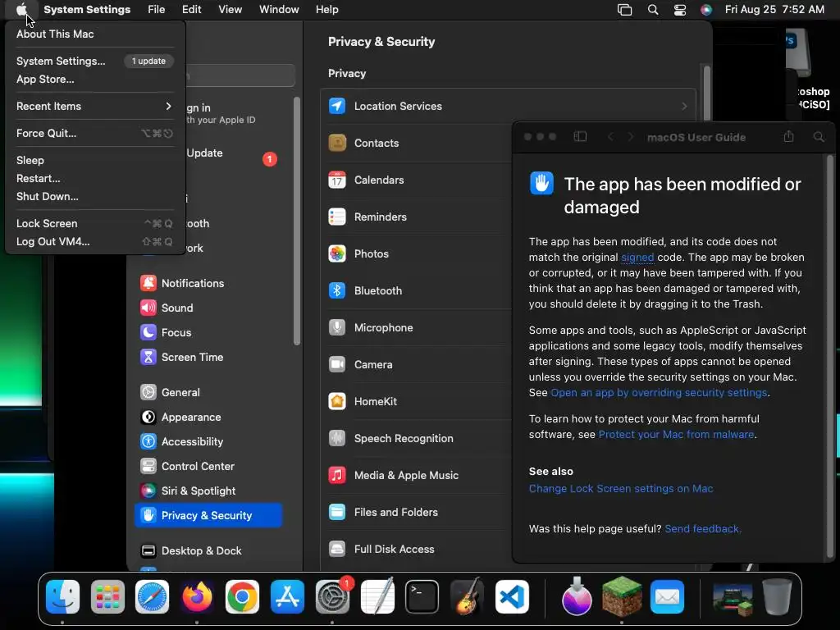Choose Lock Screen menu item
840x630 pixels.
[95, 223]
